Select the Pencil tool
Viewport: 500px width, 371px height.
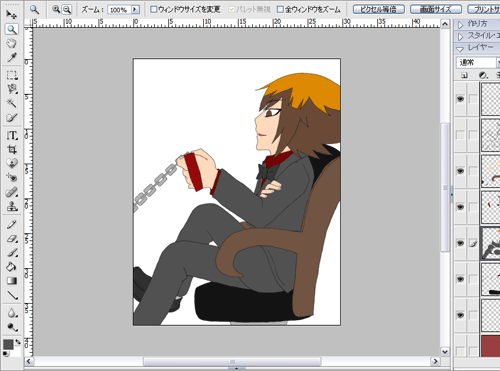pos(12,224)
